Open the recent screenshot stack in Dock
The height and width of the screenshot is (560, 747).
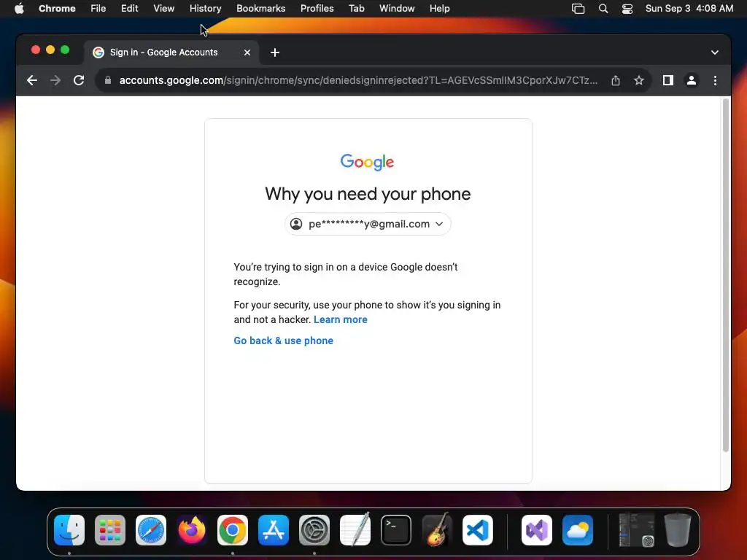(x=636, y=530)
